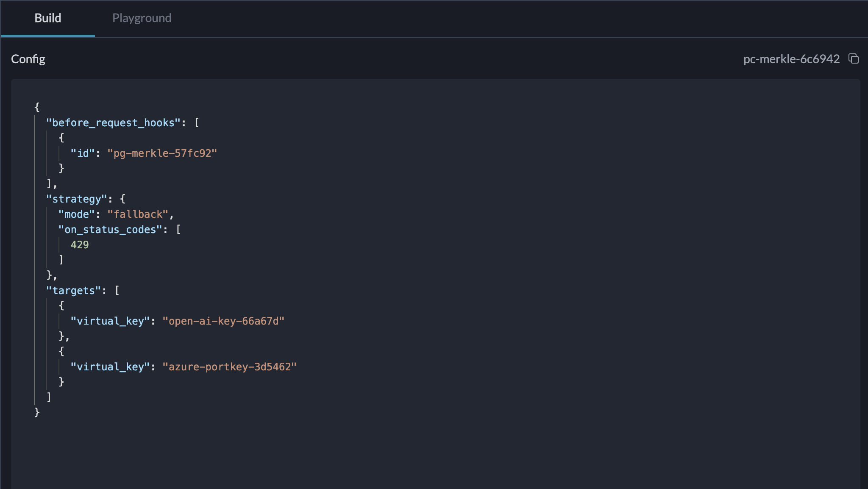Click the closing bracket of targets array

pos(49,397)
